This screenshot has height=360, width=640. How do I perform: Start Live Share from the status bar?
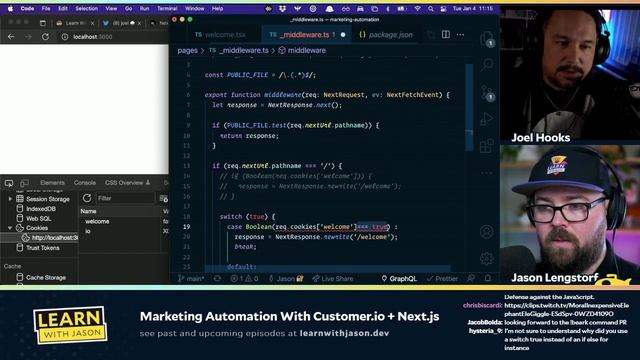[333, 279]
